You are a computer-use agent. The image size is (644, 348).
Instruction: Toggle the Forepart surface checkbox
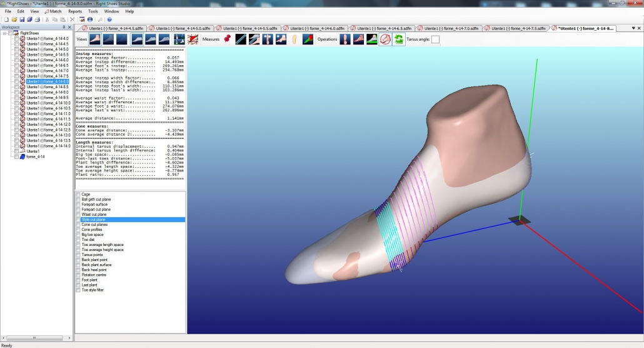pyautogui.click(x=78, y=205)
